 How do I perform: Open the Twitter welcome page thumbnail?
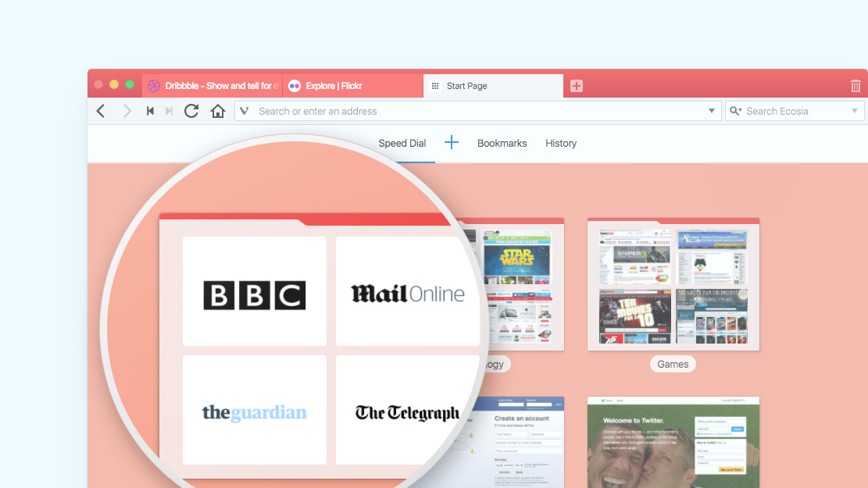[x=673, y=442]
